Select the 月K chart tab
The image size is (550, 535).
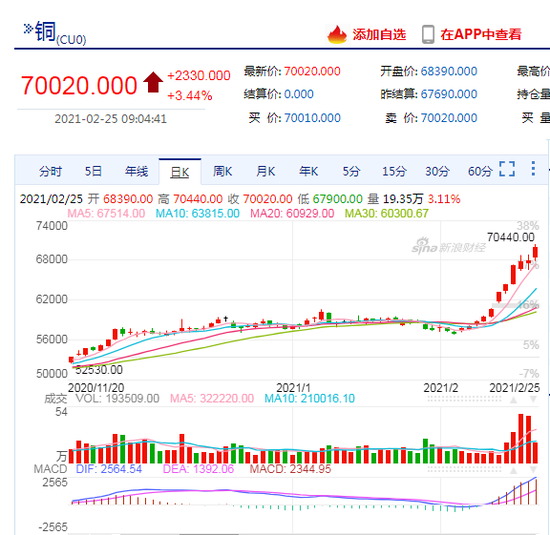(266, 172)
